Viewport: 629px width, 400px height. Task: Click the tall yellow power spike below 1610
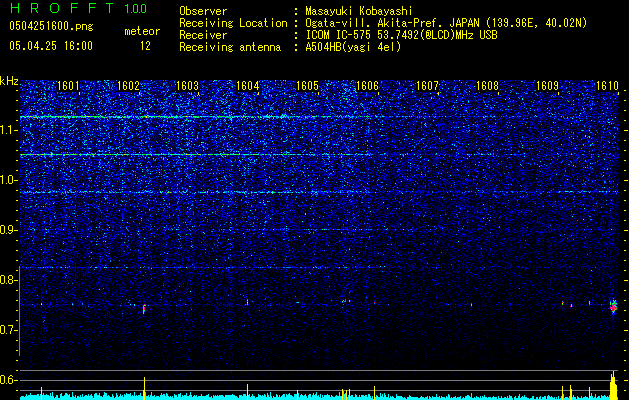click(613, 386)
